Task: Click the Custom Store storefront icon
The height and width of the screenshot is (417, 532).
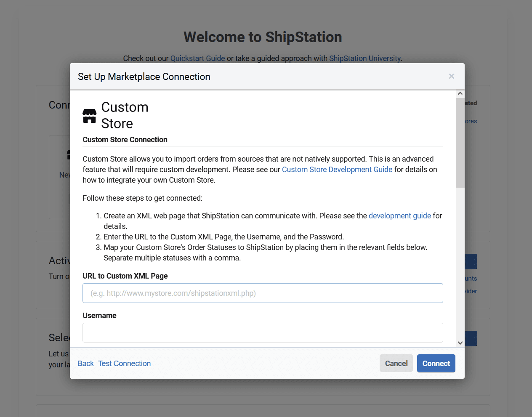Action: (x=89, y=116)
